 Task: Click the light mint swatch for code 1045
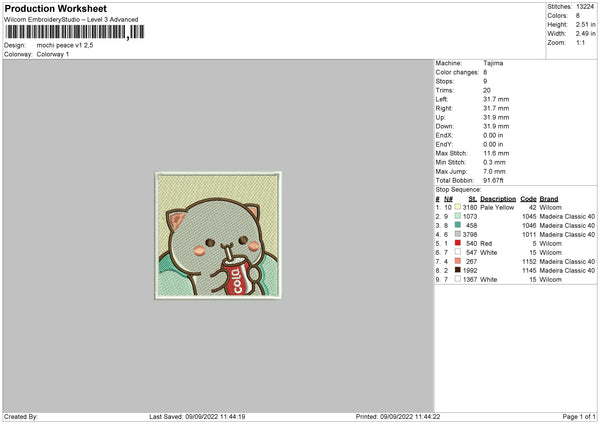(458, 216)
